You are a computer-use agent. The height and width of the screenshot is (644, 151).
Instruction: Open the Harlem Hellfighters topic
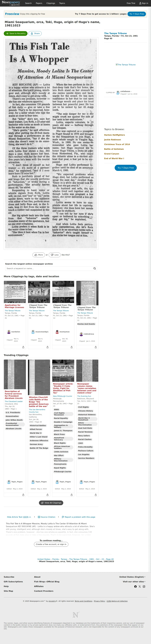[115, 135]
